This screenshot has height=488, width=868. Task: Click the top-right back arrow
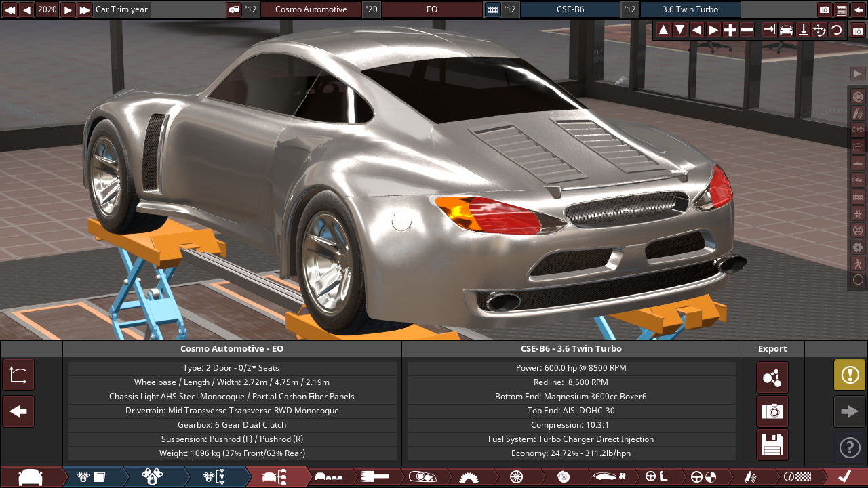(859, 9)
